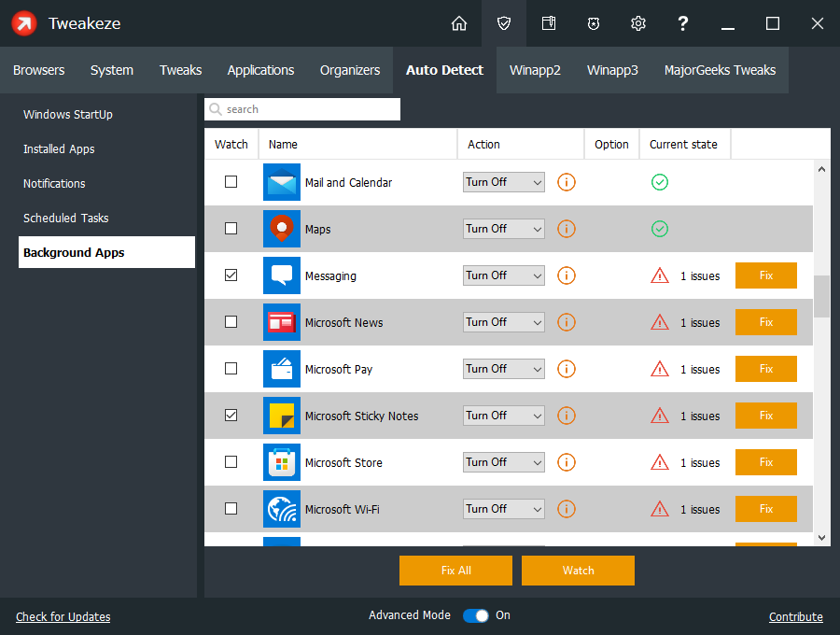Click the badge shield icon in header
Viewport: 840px width, 635px height.
pyautogui.click(x=594, y=23)
